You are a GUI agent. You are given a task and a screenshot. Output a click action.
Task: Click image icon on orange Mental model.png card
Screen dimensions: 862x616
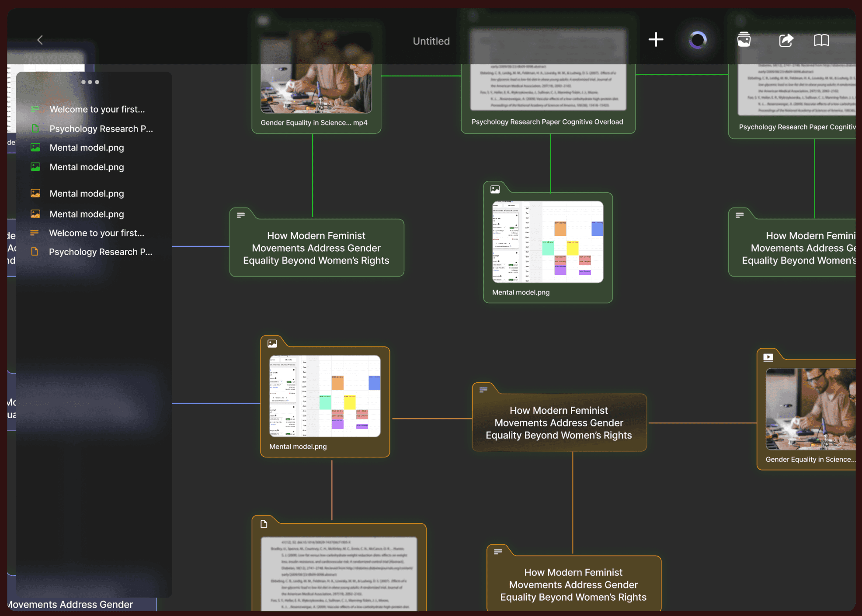pyautogui.click(x=272, y=343)
